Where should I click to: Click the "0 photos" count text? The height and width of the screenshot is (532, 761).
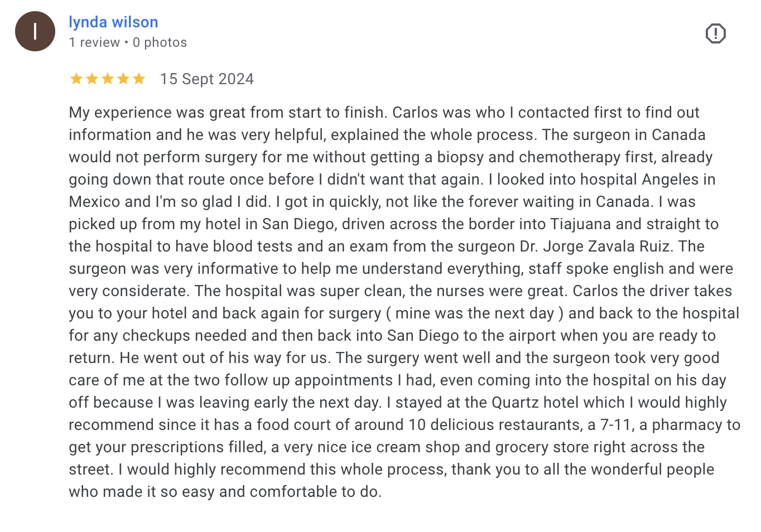(160, 43)
